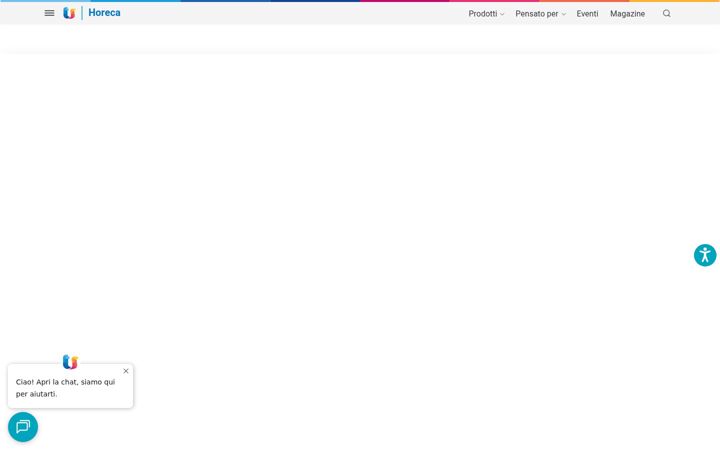Open the chat bubble button
The height and width of the screenshot is (450, 720).
click(23, 427)
